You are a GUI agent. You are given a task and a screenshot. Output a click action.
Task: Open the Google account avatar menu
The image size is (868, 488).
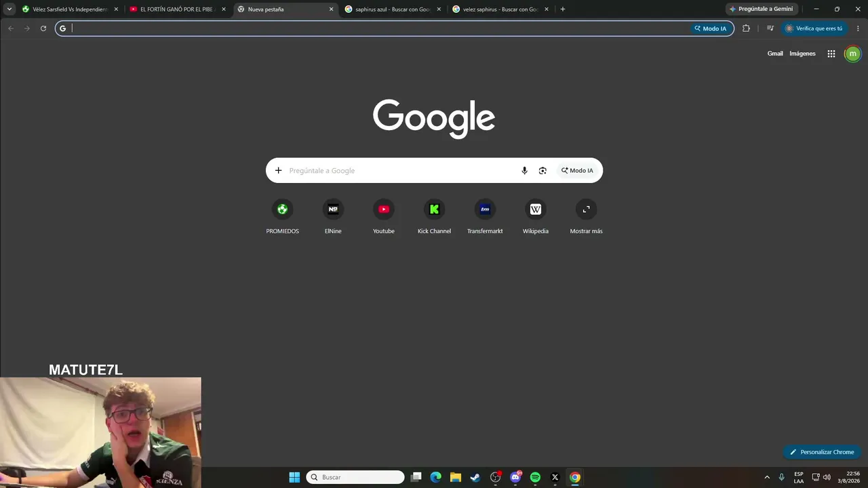(x=852, y=54)
